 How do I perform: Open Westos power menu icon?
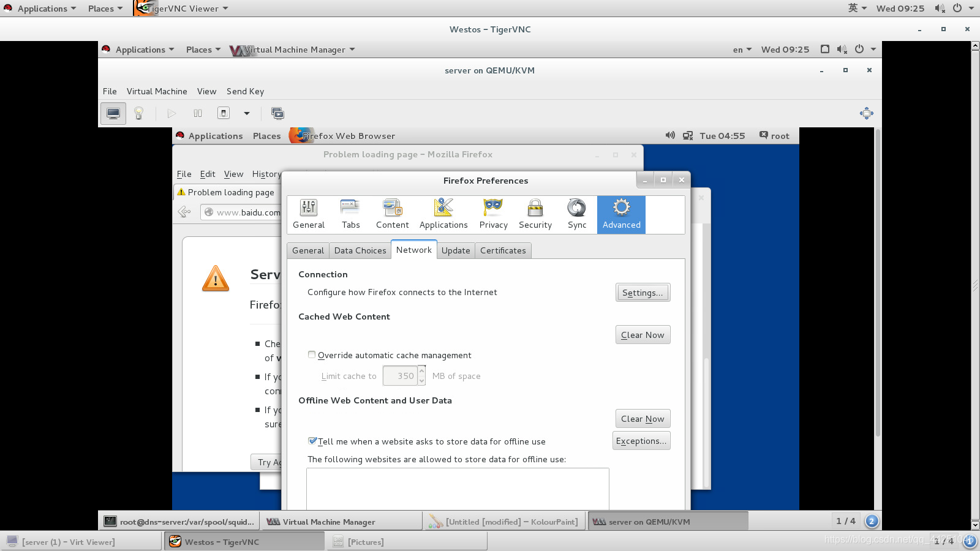(859, 49)
